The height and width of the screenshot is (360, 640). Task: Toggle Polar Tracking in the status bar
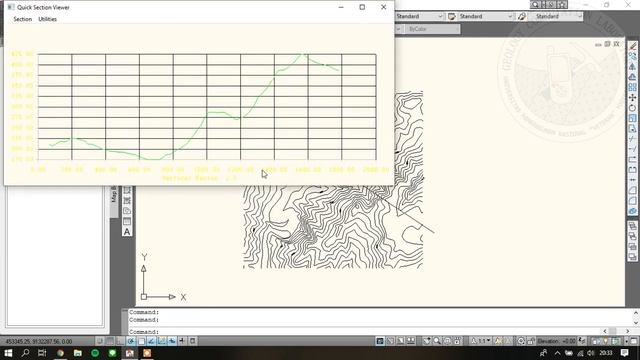point(131,341)
